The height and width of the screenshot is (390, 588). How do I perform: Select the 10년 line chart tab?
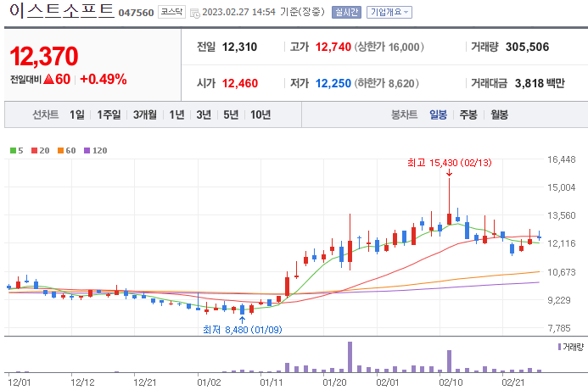(x=260, y=114)
